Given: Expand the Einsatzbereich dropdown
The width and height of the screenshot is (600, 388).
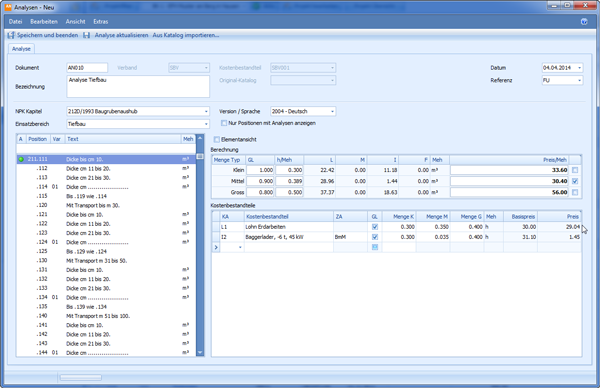Looking at the screenshot, I should [x=206, y=124].
